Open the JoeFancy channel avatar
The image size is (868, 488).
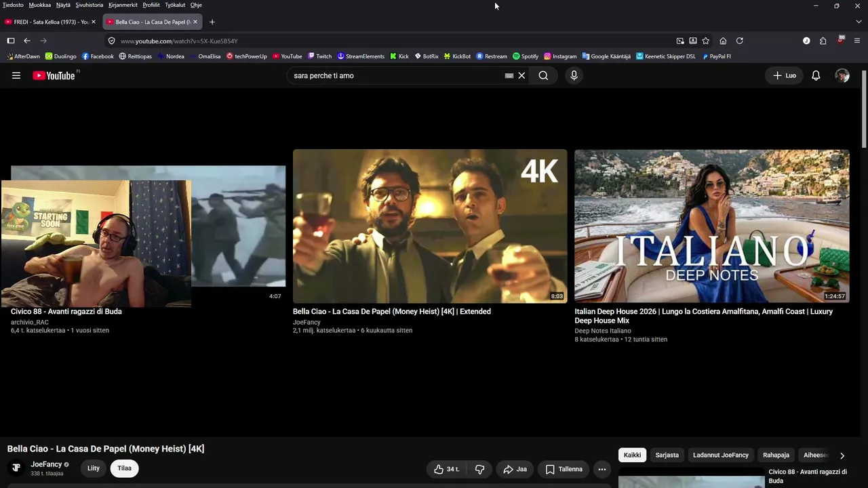pos(16,468)
